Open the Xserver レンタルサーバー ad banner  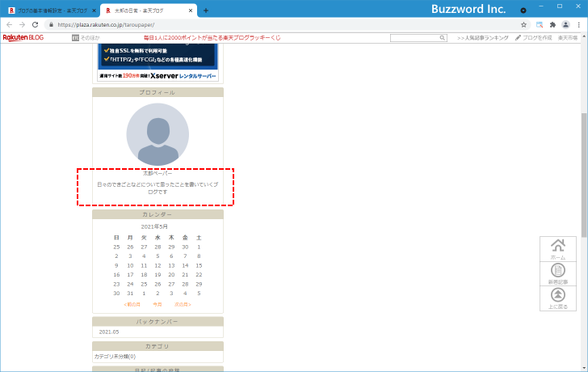[157, 62]
